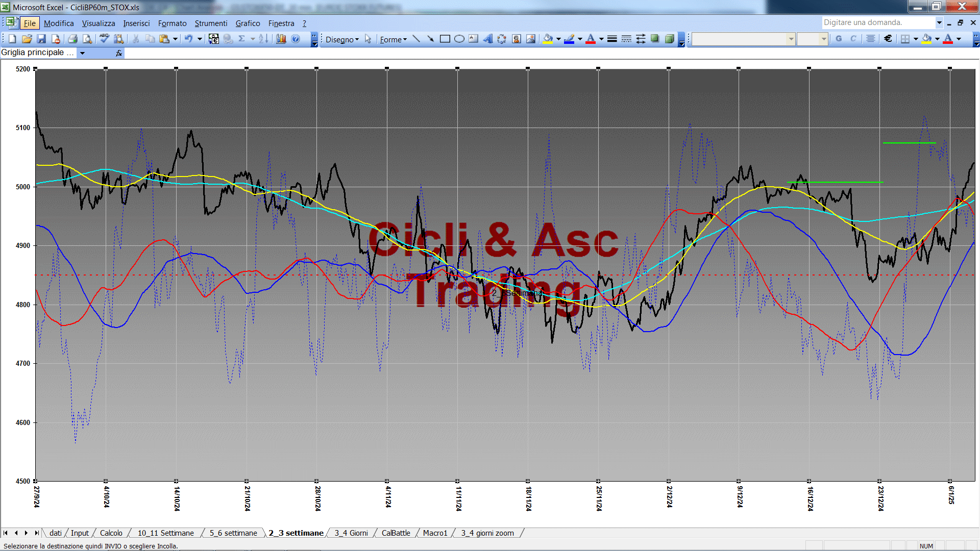Open the Euro conversion tool

coord(214,39)
